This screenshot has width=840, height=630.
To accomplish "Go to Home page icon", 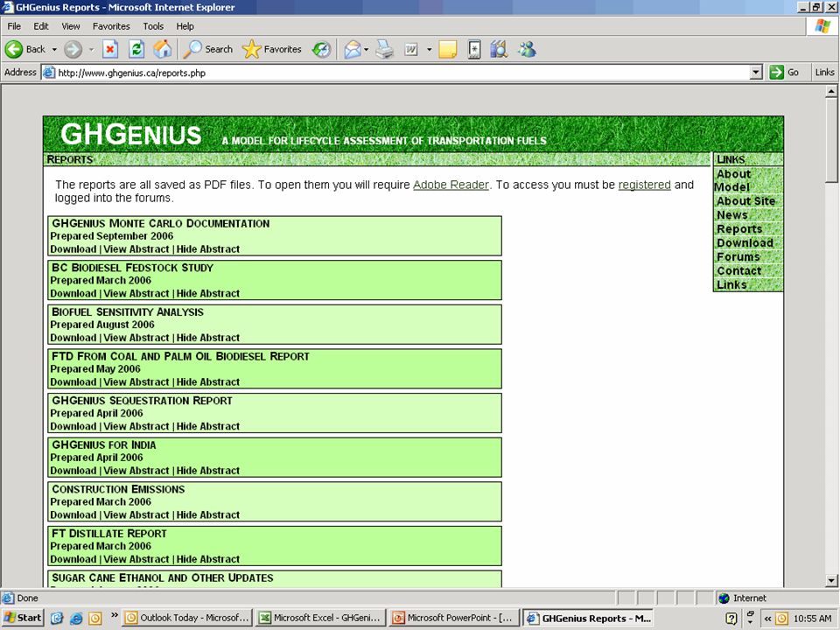I will (163, 49).
